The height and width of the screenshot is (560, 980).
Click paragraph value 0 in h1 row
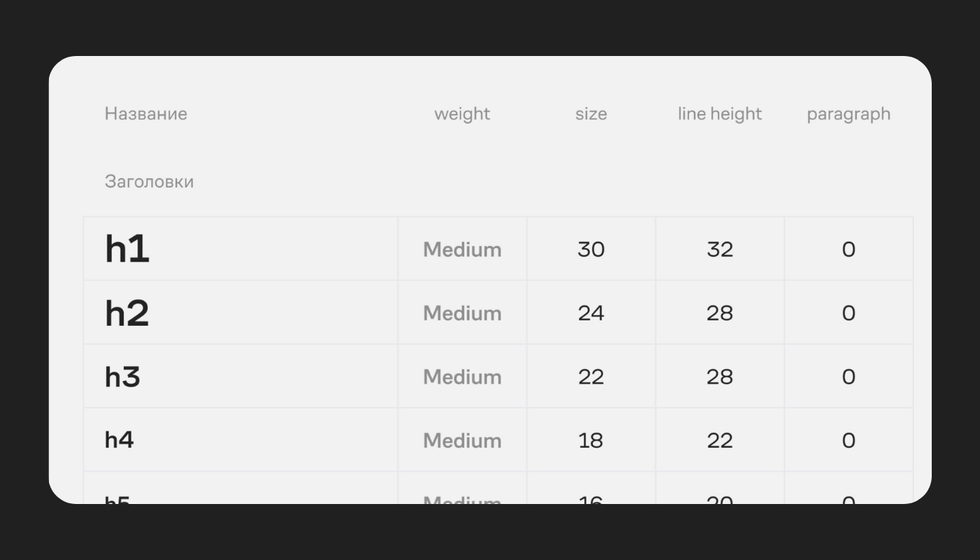[849, 250]
